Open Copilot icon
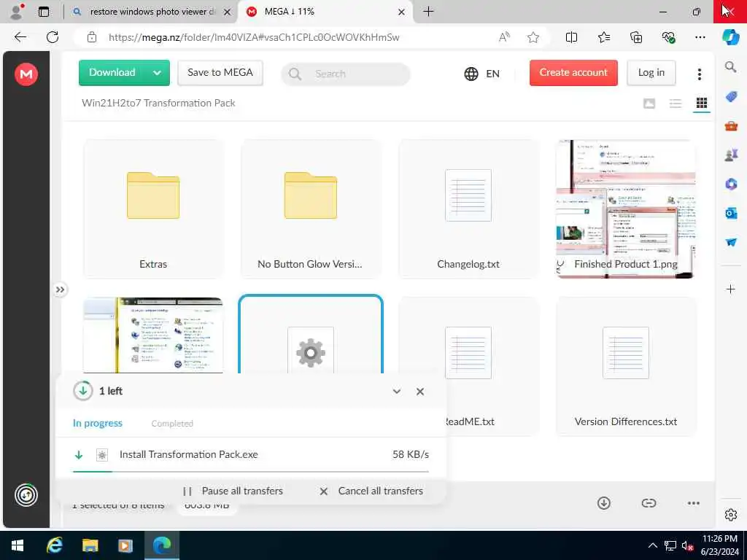Screen dimensions: 747x560 tap(731, 37)
